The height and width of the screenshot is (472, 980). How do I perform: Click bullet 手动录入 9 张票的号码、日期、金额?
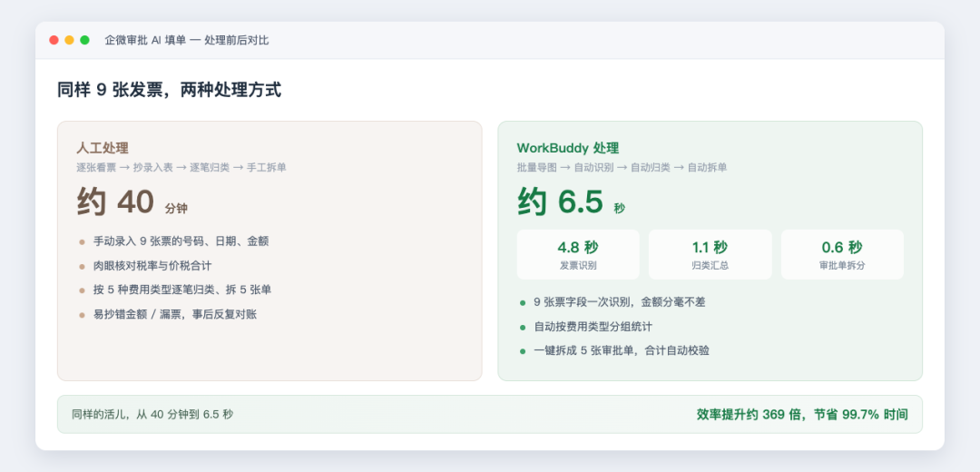tap(181, 241)
